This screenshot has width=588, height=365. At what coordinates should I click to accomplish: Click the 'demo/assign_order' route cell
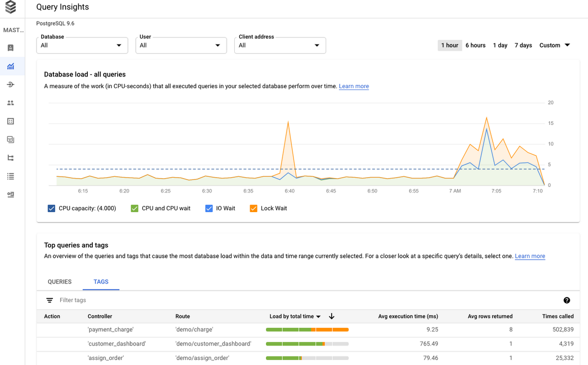(202, 358)
